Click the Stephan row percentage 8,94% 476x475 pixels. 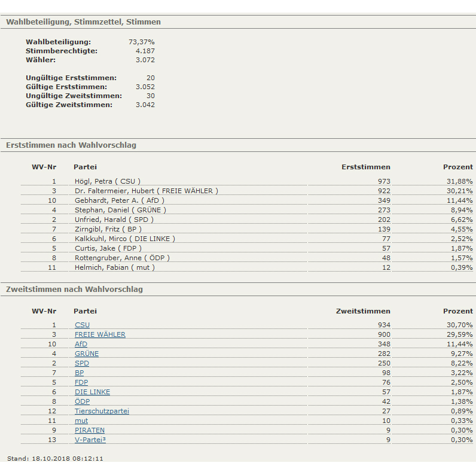(x=462, y=210)
